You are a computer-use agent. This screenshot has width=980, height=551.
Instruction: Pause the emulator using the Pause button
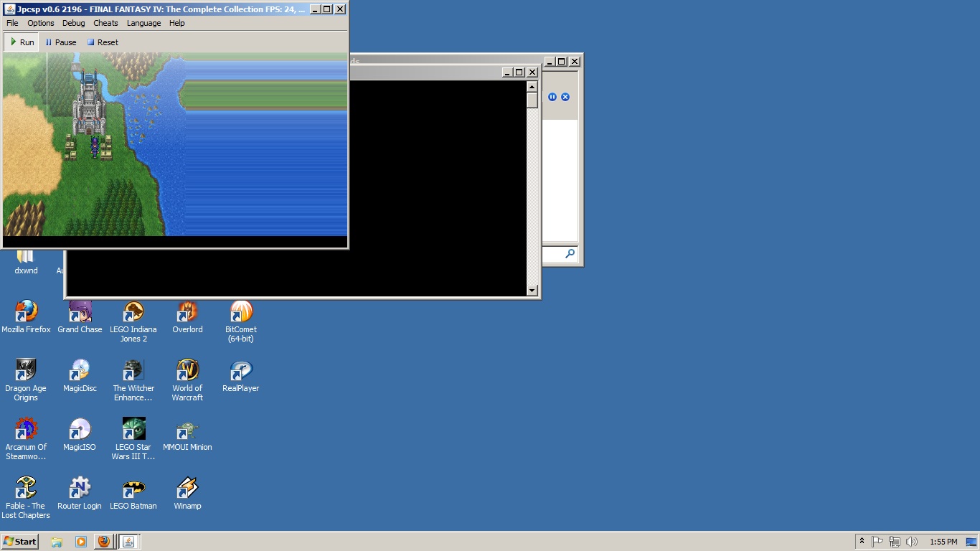coord(60,42)
